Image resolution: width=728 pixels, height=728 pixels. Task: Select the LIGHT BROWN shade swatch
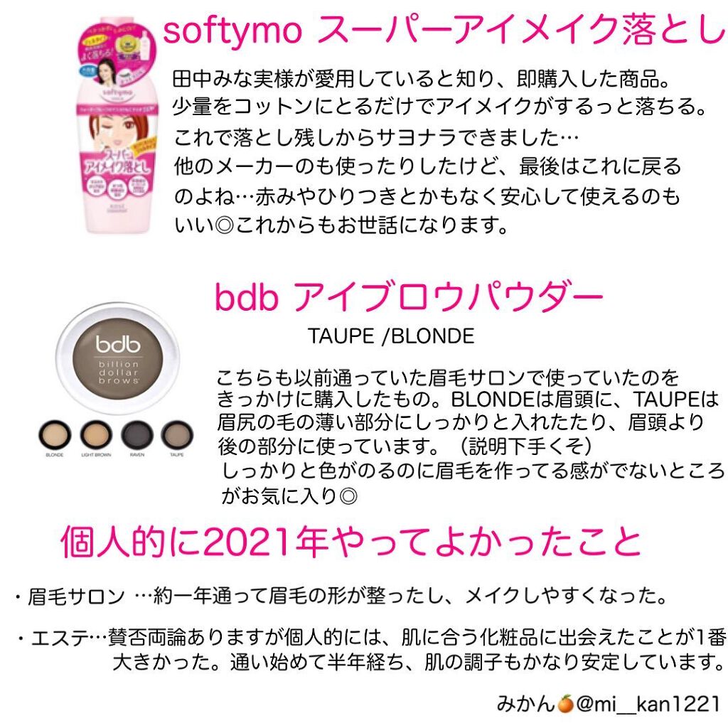click(96, 434)
